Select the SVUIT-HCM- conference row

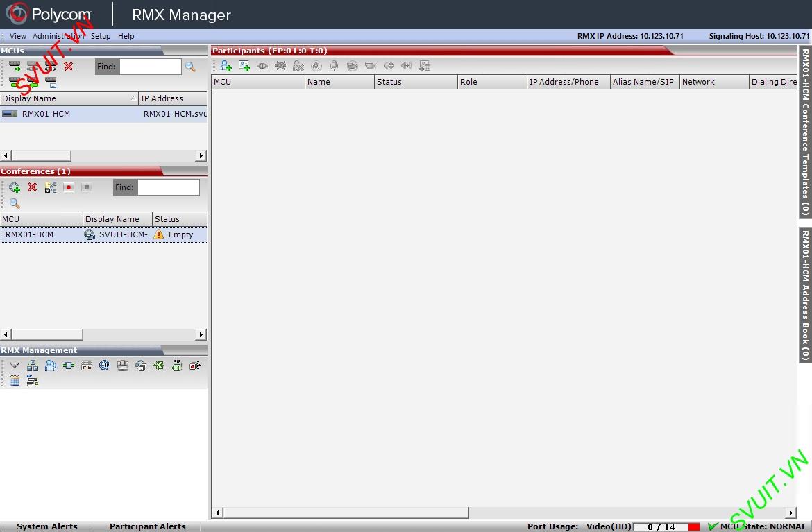coord(103,234)
